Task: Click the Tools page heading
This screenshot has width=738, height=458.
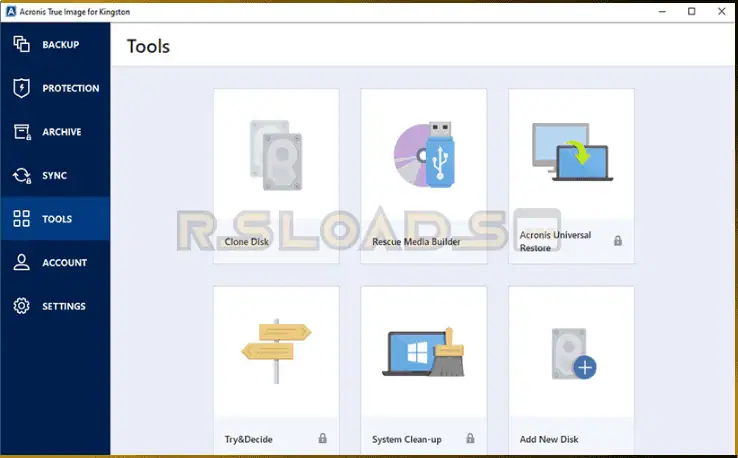Action: point(148,46)
